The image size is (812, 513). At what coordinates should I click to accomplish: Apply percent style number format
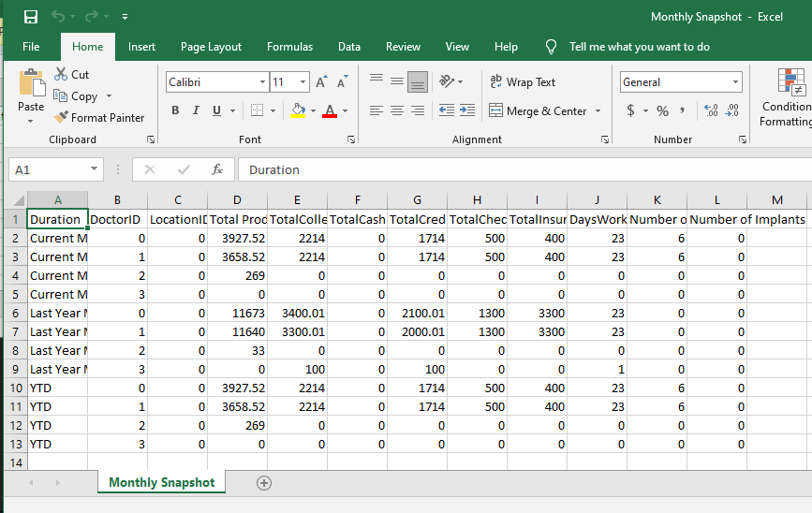pyautogui.click(x=662, y=110)
